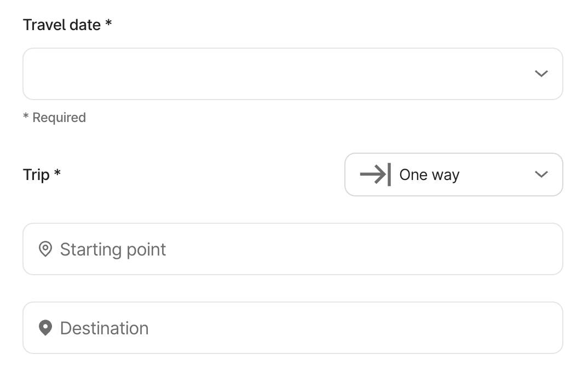This screenshot has width=588, height=383.
Task: Click the "Travel date *" label
Action: tap(61, 25)
